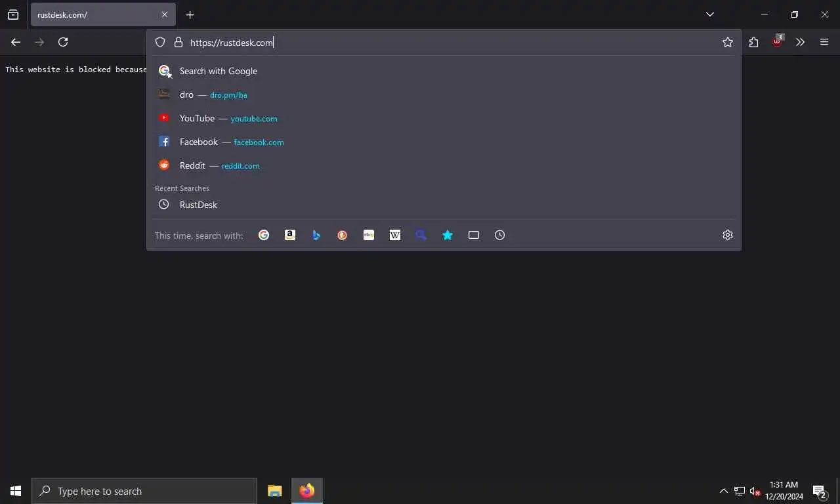Bookmark this page with star icon

pos(728,42)
